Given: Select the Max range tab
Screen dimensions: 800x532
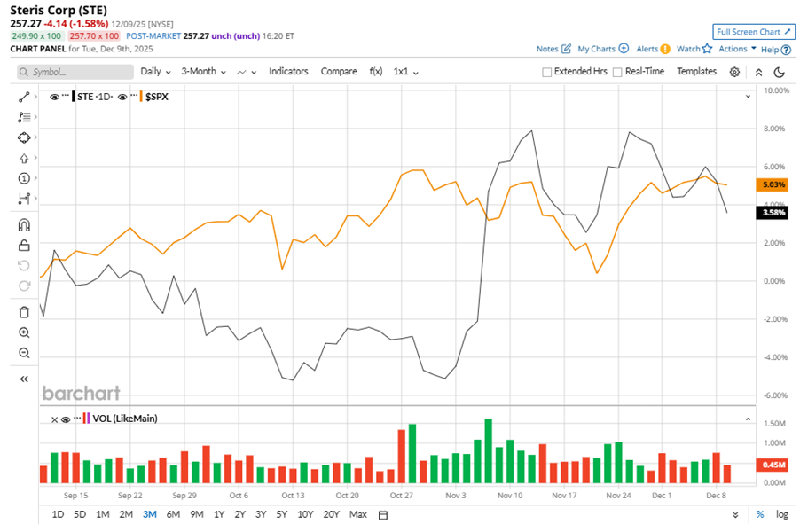Looking at the screenshot, I should (358, 514).
